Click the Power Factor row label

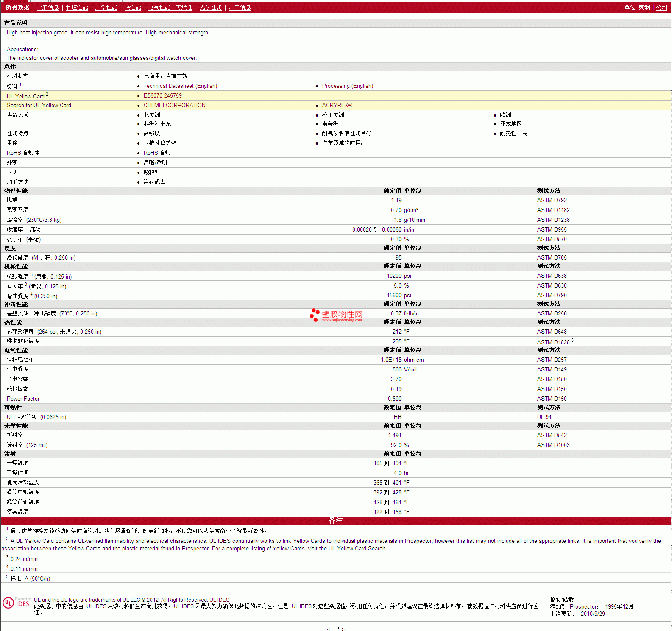[23, 399]
